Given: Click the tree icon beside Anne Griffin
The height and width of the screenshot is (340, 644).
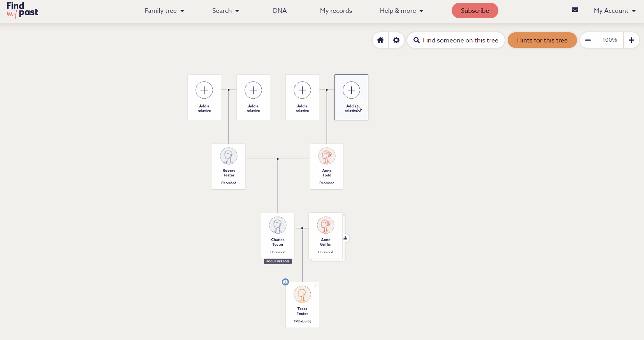Looking at the screenshot, I should (x=345, y=238).
